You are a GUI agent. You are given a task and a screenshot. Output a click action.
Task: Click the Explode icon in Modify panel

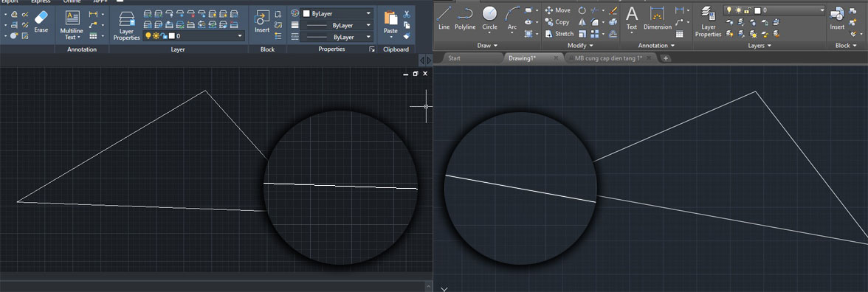[x=613, y=22]
